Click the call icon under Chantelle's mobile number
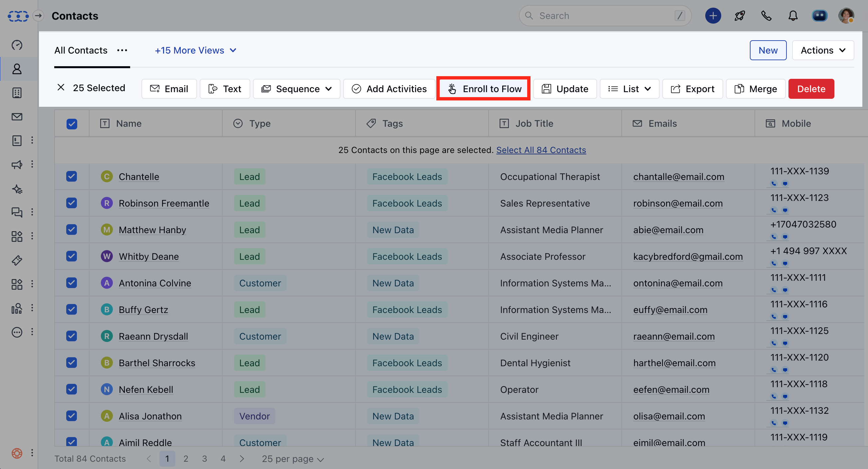Viewport: 868px width, 469px height. [x=774, y=184]
